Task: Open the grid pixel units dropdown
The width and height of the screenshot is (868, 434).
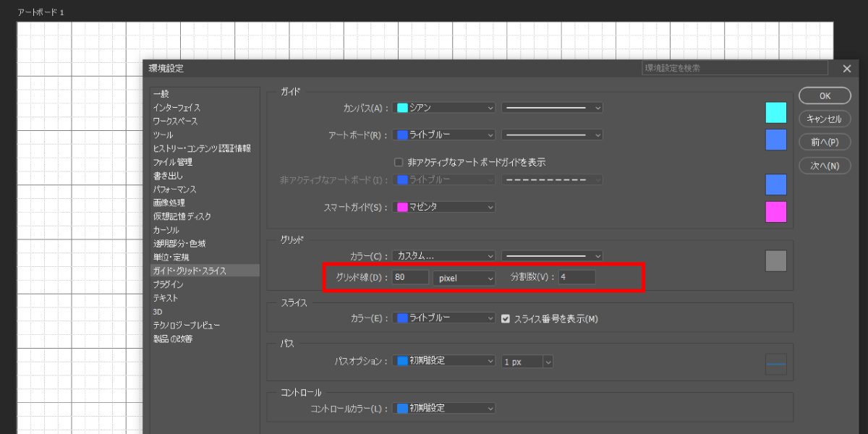Action: 464,278
